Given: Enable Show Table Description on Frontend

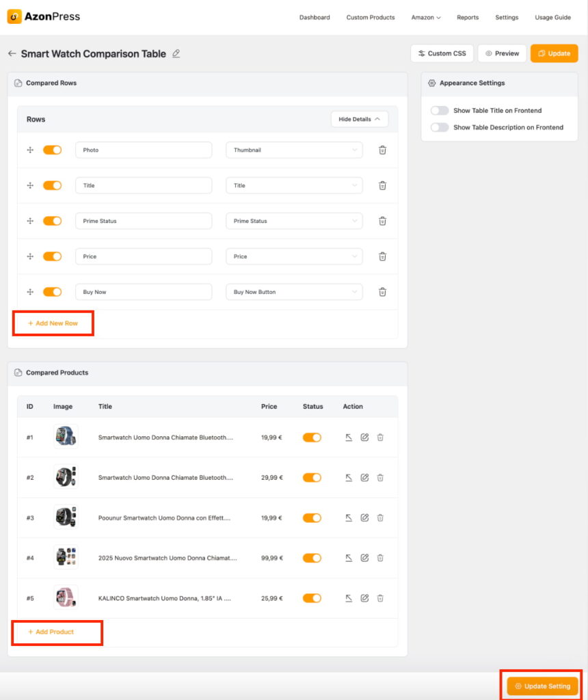Looking at the screenshot, I should click(440, 127).
